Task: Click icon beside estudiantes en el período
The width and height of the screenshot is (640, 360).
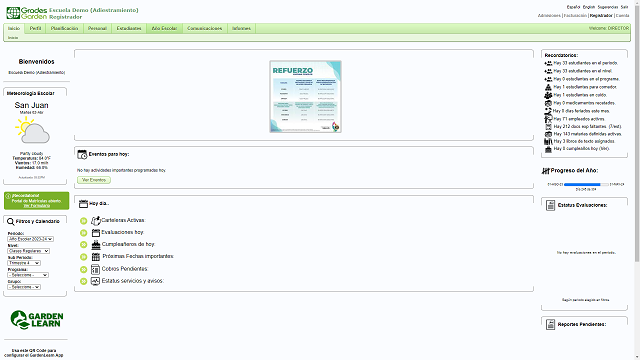Action: point(548,63)
